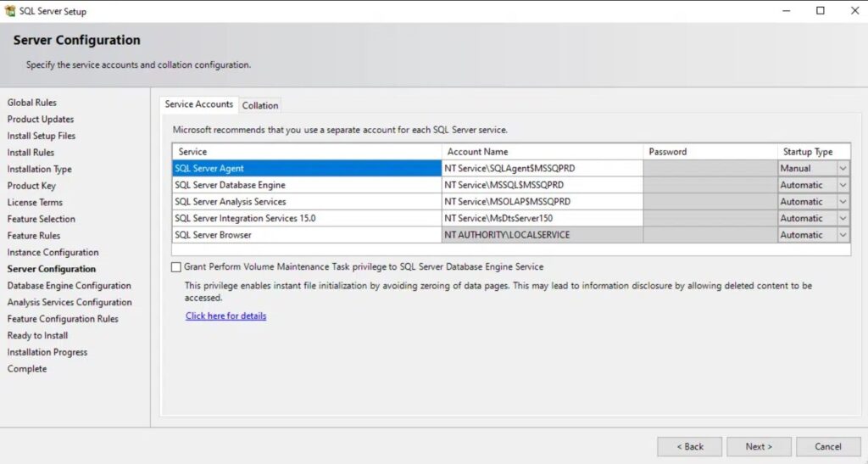Click password field for SQL Server Agent
Viewport: 868px width, 464px height.
click(x=710, y=168)
